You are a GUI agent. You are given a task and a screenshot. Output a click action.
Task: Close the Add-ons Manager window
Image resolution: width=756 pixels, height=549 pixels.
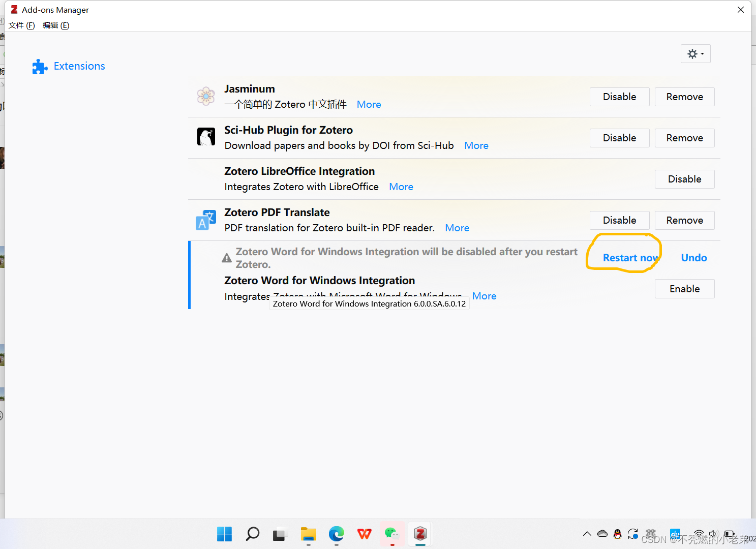click(x=741, y=10)
